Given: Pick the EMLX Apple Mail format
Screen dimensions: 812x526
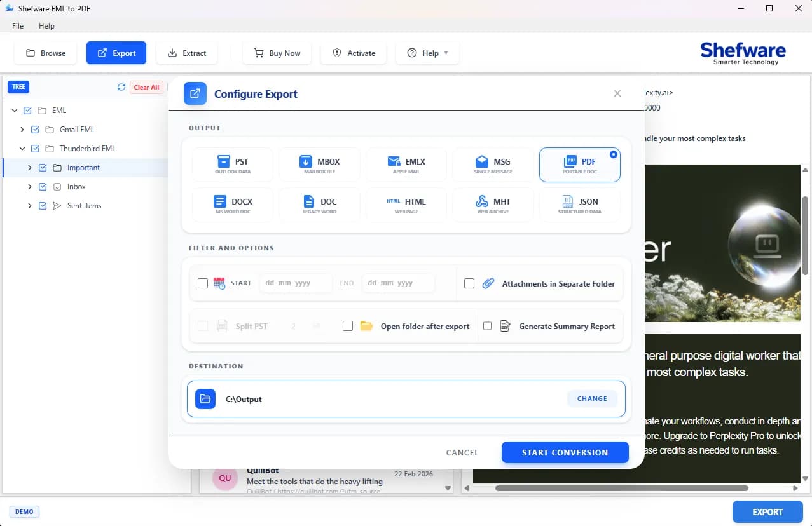Looking at the screenshot, I should click(406, 165).
